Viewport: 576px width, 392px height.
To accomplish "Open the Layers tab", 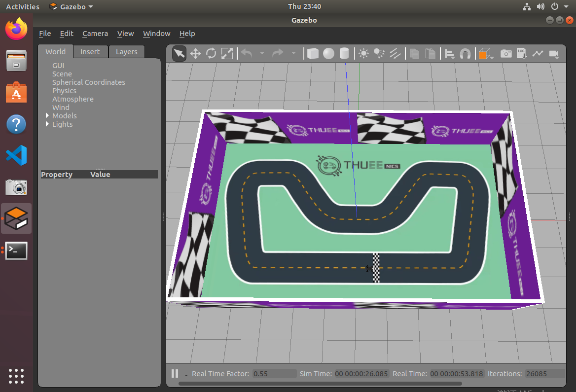I will [x=126, y=52].
